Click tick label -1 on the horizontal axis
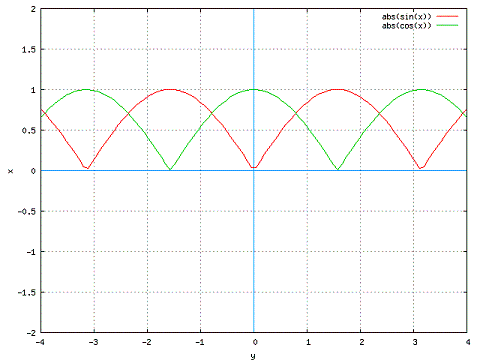This screenshot has width=480, height=360. (x=200, y=342)
